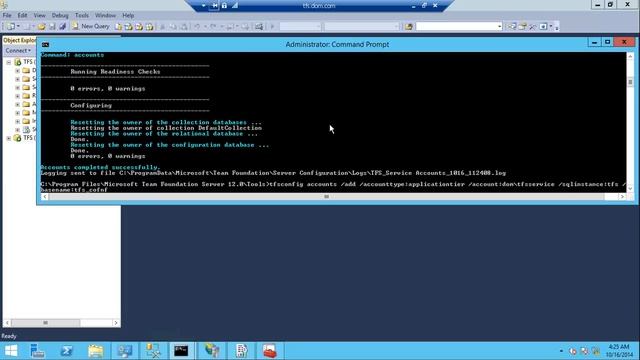This screenshot has height=360, width=640.
Task: Open Server Manager from the taskbar
Action: (38, 351)
